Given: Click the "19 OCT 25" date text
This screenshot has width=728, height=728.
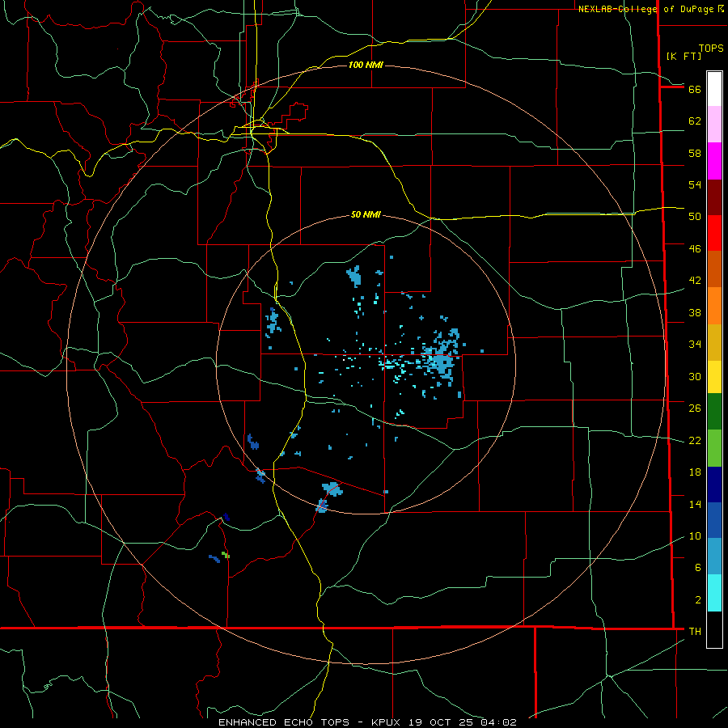Looking at the screenshot, I should tap(442, 722).
